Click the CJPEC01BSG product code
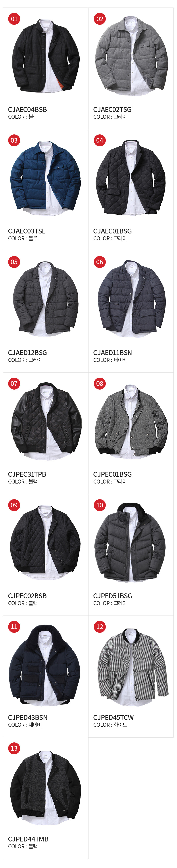The height and width of the screenshot is (868, 177). click(x=112, y=474)
